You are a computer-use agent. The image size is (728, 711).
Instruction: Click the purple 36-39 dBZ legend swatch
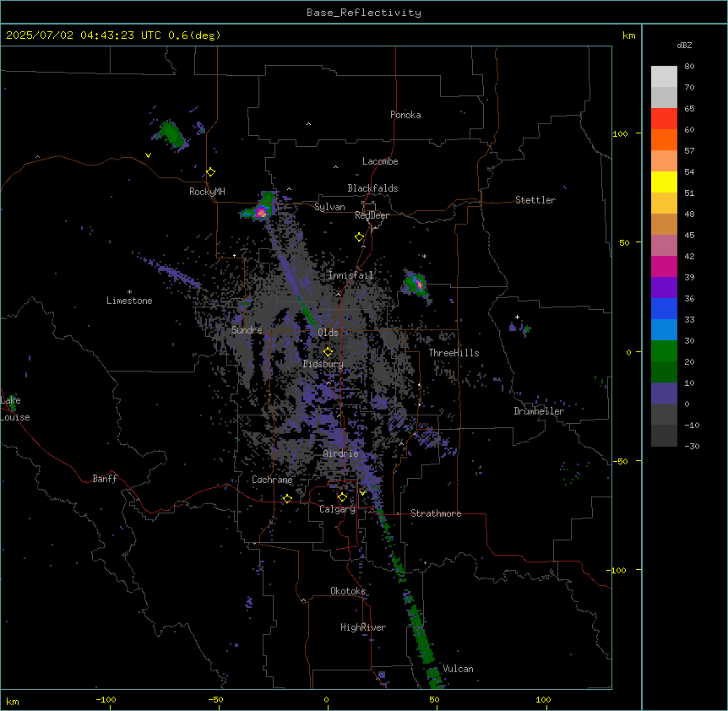coord(664,287)
